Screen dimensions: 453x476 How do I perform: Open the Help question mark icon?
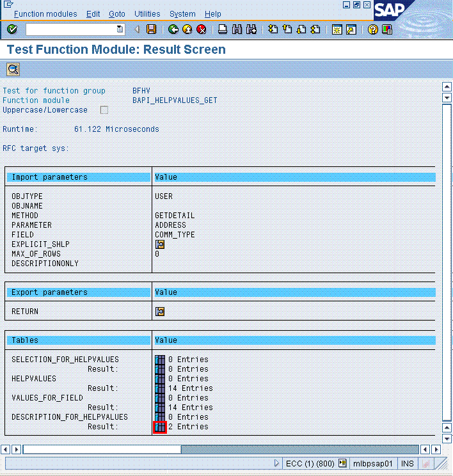372,29
